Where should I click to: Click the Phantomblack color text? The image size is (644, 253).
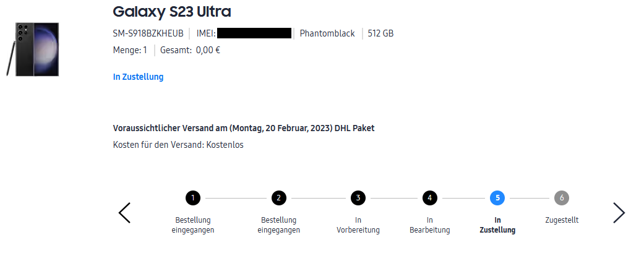tap(327, 33)
